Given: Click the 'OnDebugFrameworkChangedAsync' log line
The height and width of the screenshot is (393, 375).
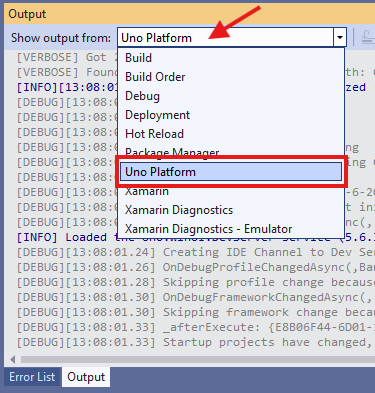Looking at the screenshot, I should click(195, 297).
